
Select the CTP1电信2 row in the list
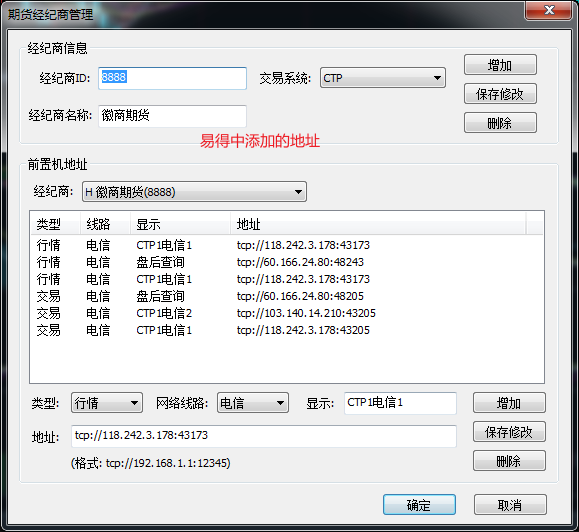287,313
